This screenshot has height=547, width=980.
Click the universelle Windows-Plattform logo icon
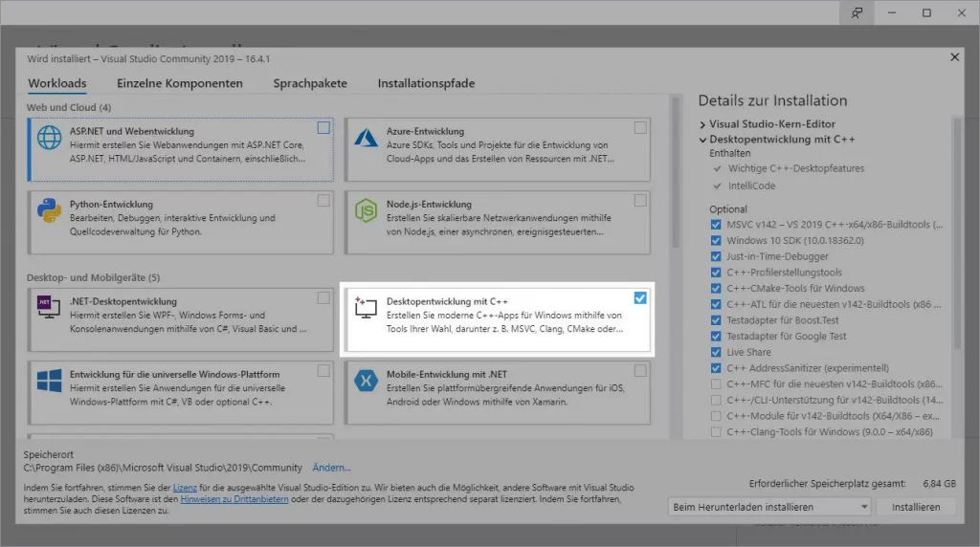click(x=49, y=380)
